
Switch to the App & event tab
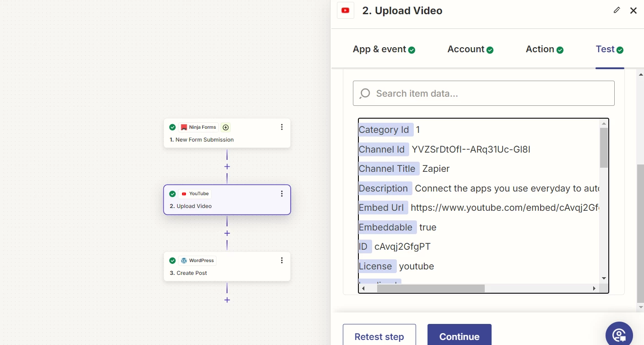[384, 49]
